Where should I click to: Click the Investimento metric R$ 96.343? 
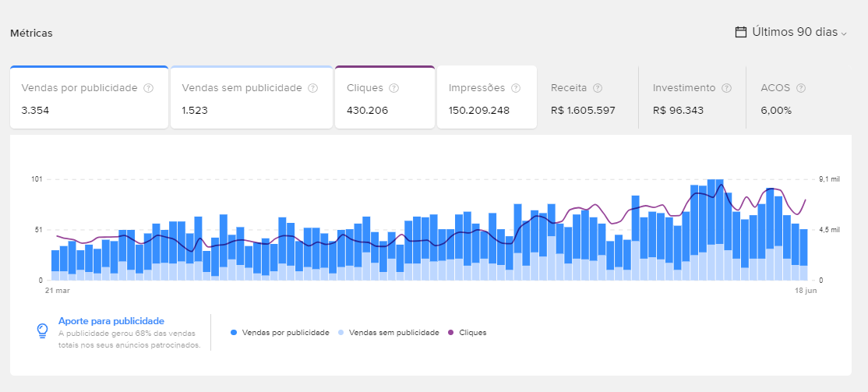pyautogui.click(x=678, y=110)
